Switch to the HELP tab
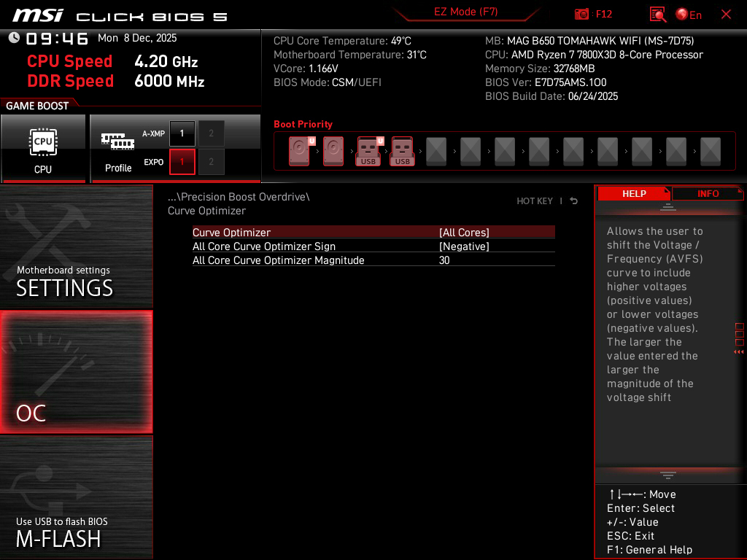The height and width of the screenshot is (560, 747). pyautogui.click(x=634, y=193)
